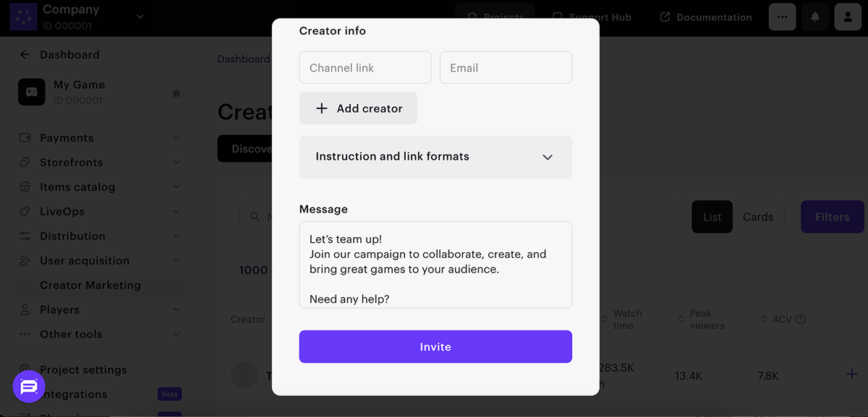Click the three-dots more options button

pos(783,17)
